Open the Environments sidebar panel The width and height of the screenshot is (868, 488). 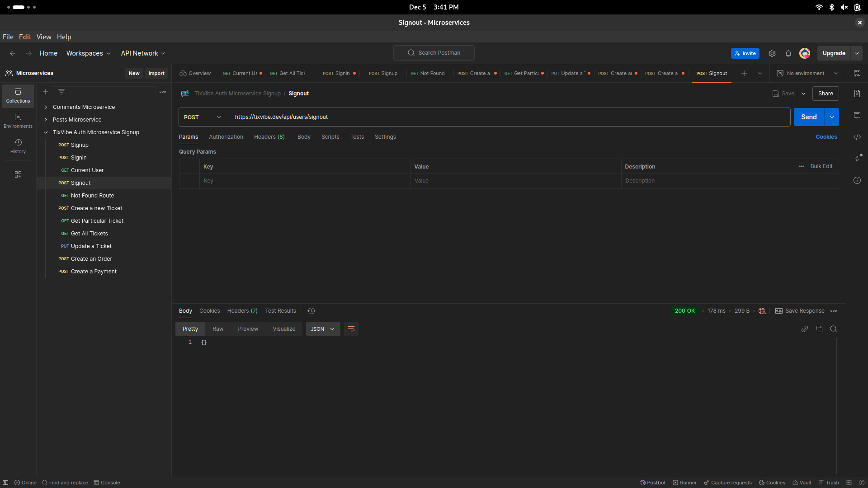click(18, 121)
